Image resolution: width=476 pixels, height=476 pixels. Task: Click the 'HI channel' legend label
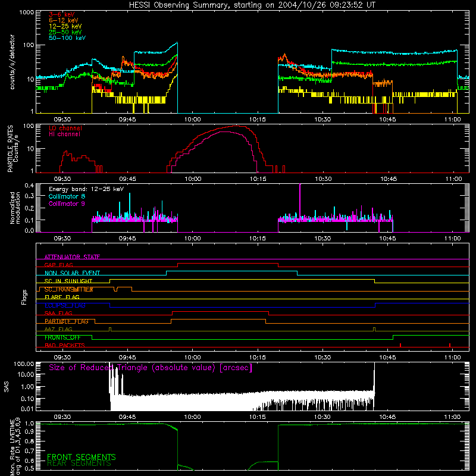(x=65, y=134)
